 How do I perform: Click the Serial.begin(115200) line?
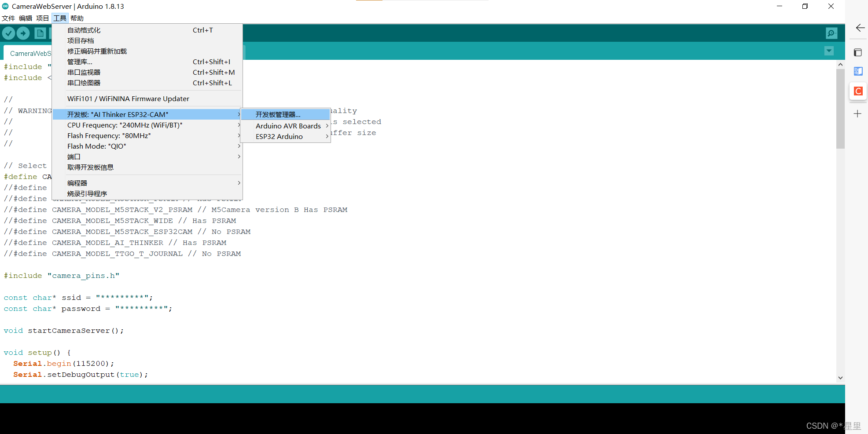coord(64,364)
